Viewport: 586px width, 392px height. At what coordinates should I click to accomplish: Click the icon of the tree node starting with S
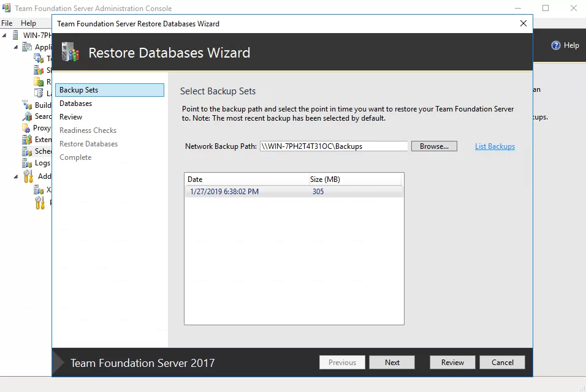coord(39,70)
